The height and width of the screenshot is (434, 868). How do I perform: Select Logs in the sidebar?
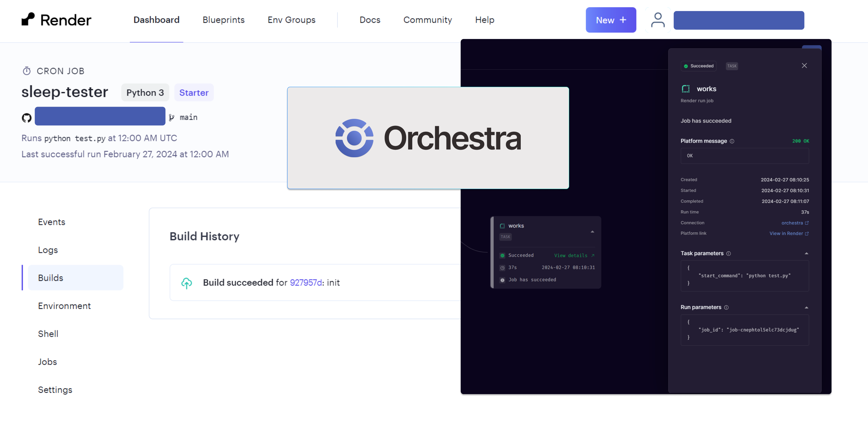[x=48, y=250]
